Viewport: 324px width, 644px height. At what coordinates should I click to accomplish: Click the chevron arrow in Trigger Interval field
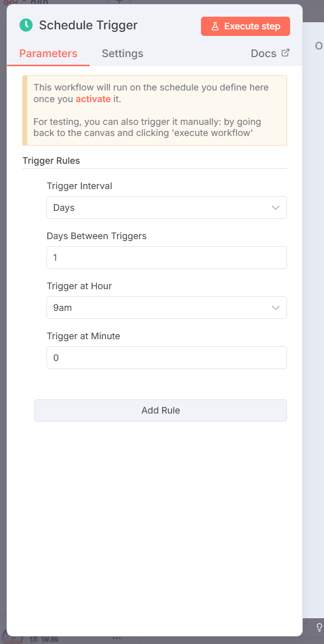(x=276, y=208)
